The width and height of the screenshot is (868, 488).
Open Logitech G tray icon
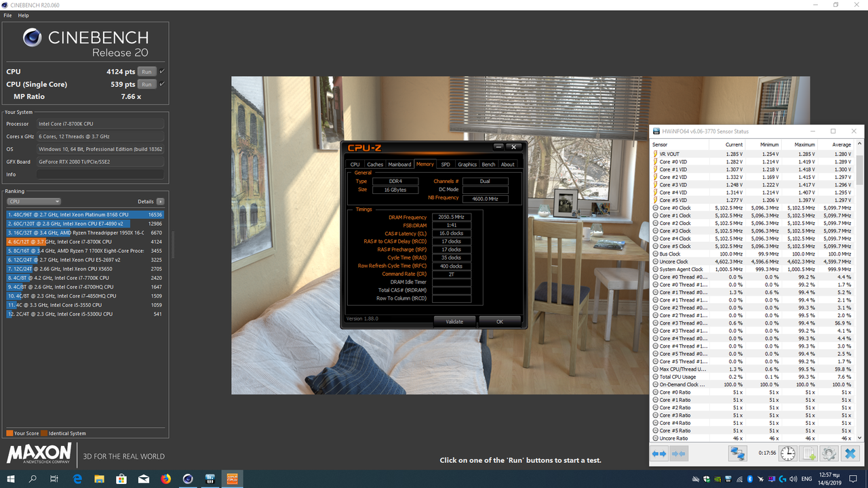(783, 479)
